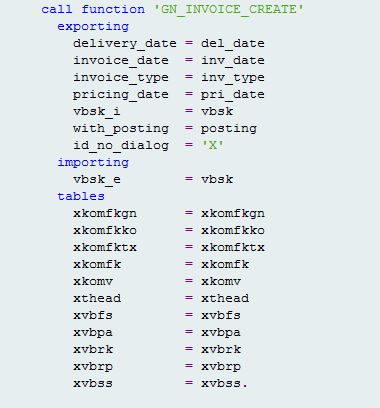The width and height of the screenshot is (380, 408).
Task: Click the xthead table parameter name
Action: (97, 298)
